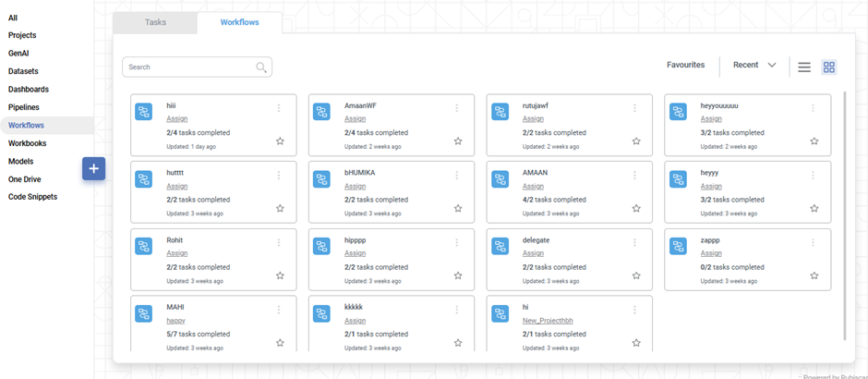Click the Favourites filter button

[685, 66]
